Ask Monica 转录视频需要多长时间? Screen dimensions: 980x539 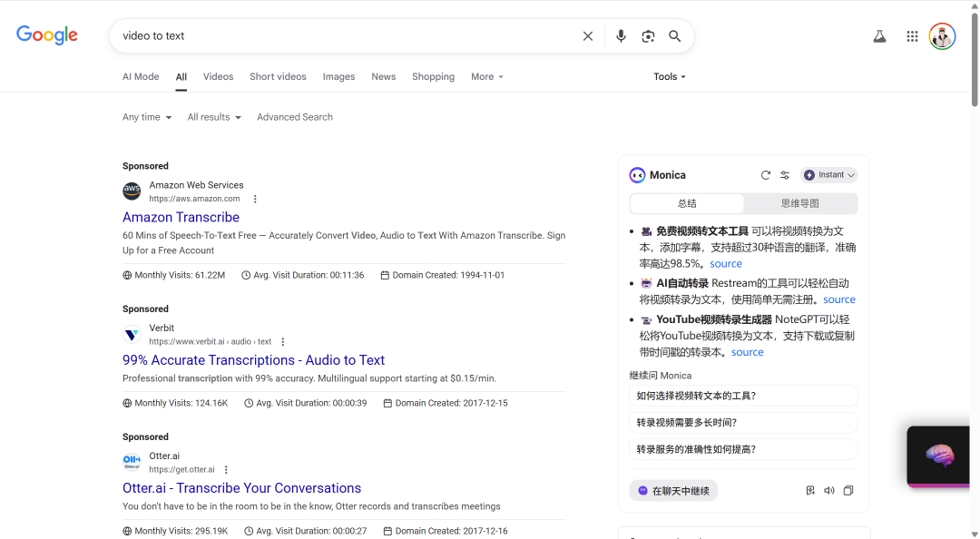tap(743, 423)
